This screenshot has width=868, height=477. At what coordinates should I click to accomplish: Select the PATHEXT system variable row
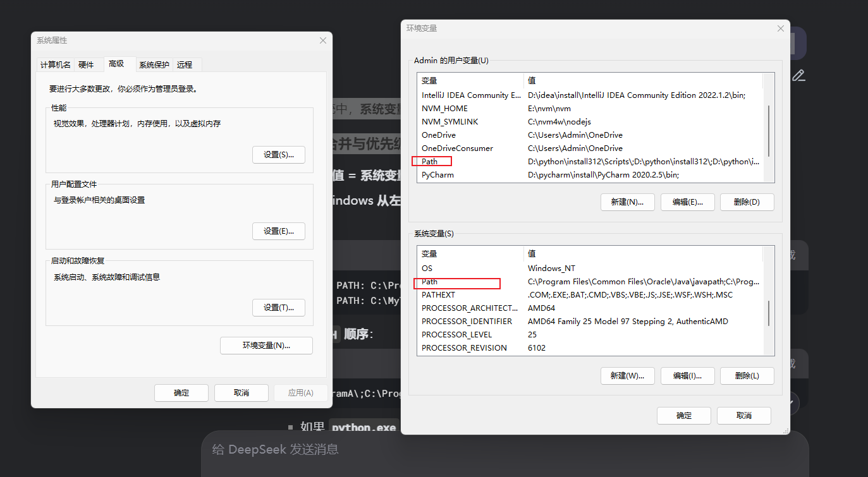coord(438,294)
